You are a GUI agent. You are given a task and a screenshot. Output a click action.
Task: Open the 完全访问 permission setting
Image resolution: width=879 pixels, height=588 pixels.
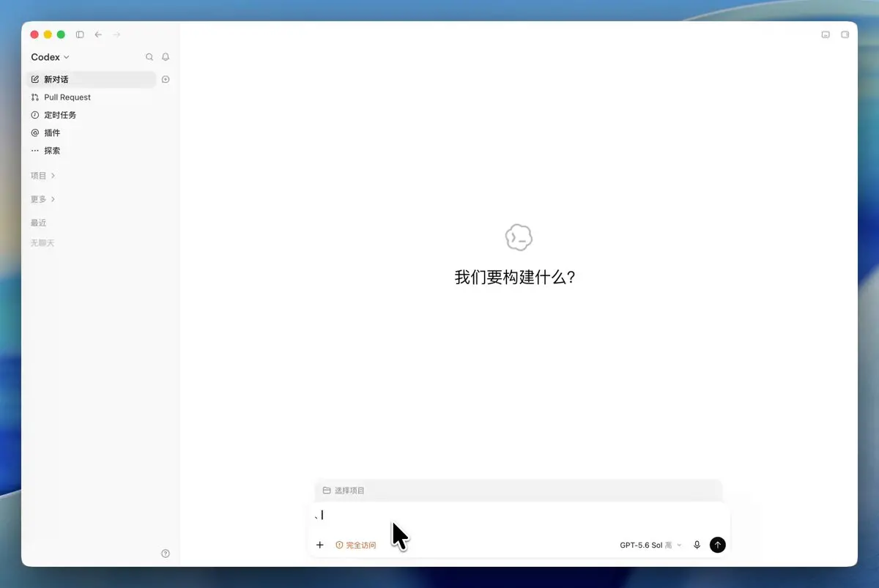356,545
